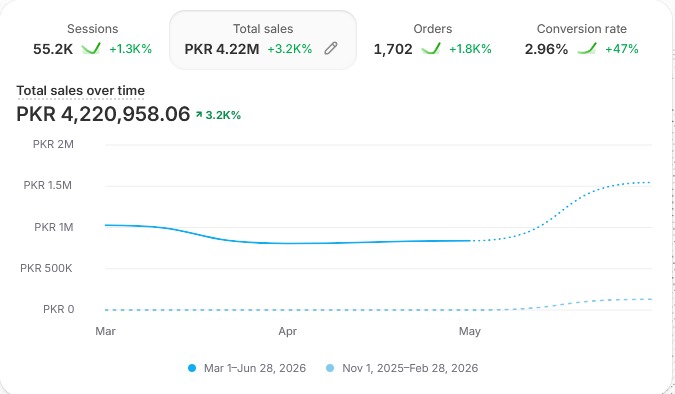The width and height of the screenshot is (675, 394).
Task: Click the green up-arrow beside 3.2K%
Action: coord(199,115)
